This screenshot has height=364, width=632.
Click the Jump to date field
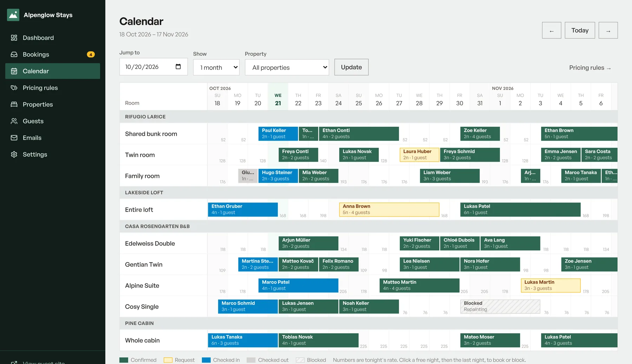153,67
